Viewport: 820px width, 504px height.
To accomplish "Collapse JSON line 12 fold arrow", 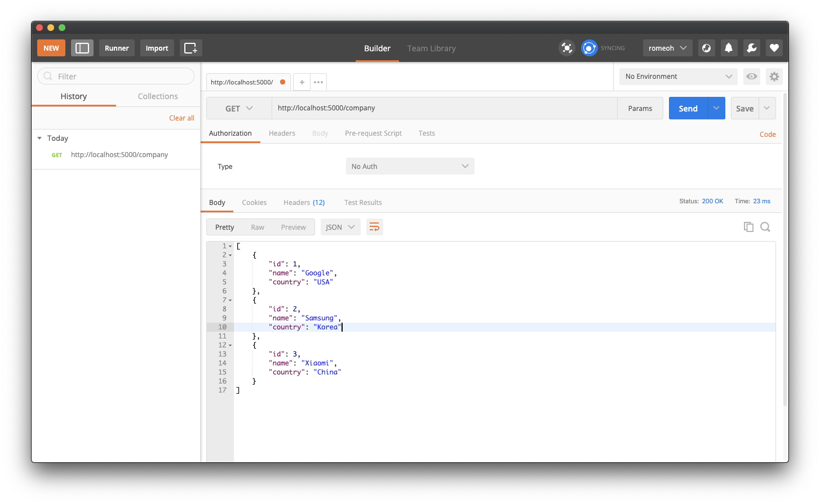I will click(x=231, y=346).
